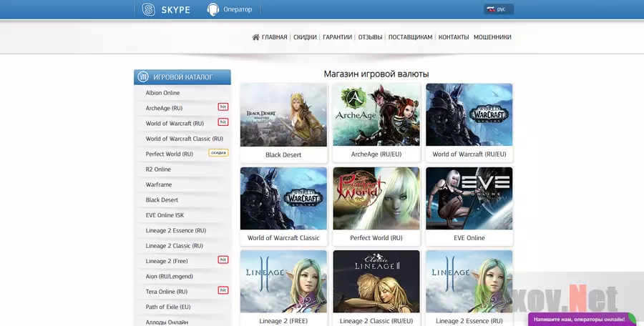Image resolution: width=644 pixels, height=326 pixels.
Task: Click the Black Desert caption under its card
Action: pyautogui.click(x=283, y=155)
